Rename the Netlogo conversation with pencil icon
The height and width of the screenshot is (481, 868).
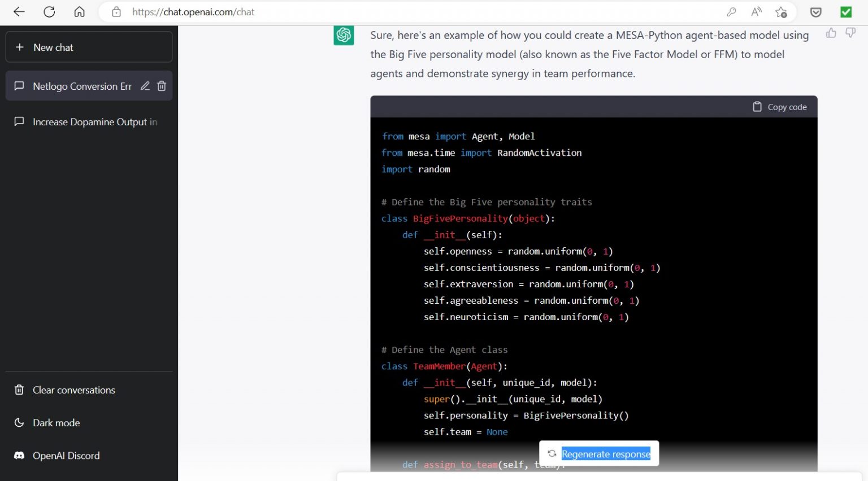(x=145, y=86)
